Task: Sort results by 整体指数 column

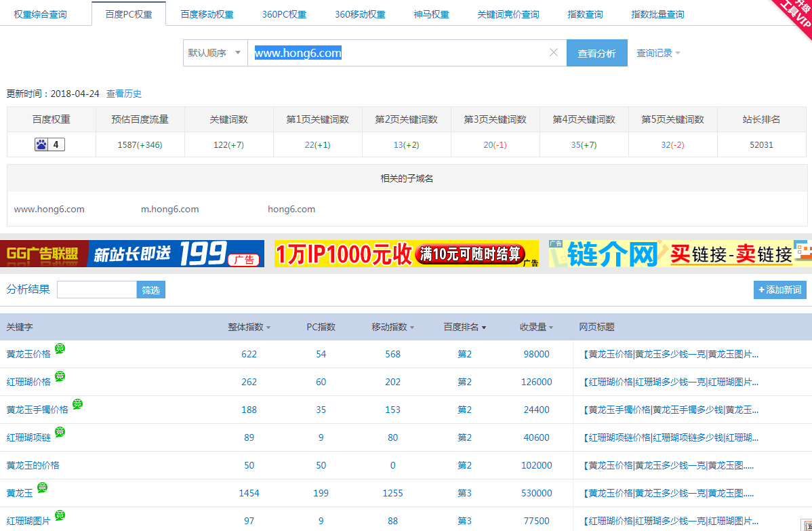Action: 249,327
